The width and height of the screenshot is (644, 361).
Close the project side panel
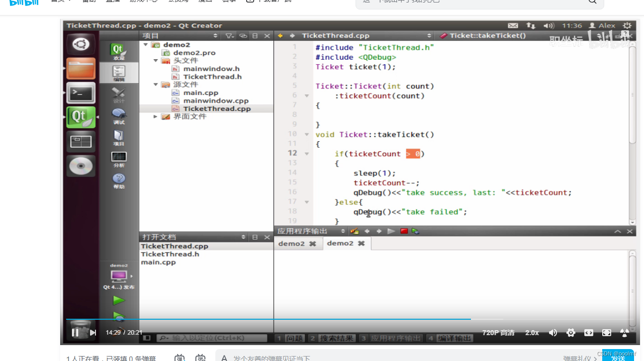(x=267, y=36)
